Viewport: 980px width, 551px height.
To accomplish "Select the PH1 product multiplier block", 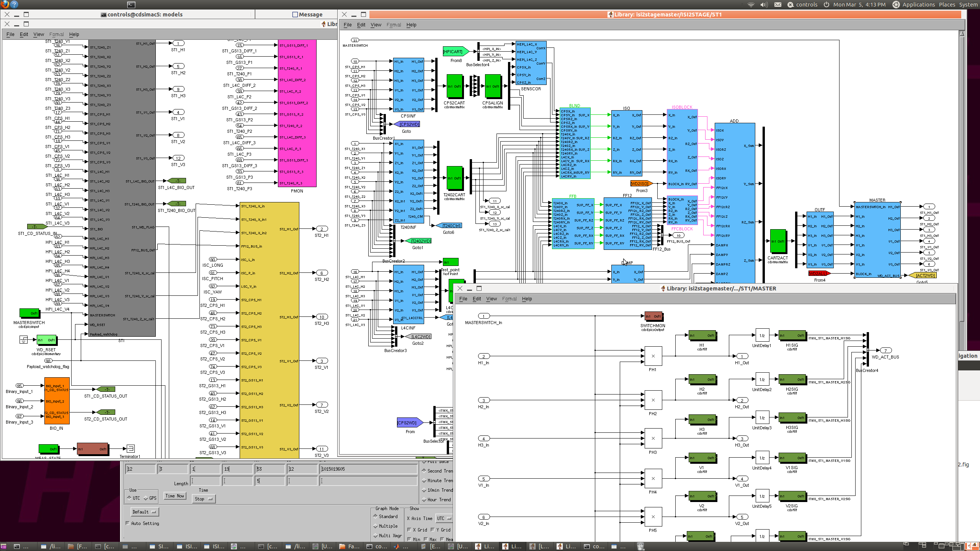I will [x=653, y=356].
